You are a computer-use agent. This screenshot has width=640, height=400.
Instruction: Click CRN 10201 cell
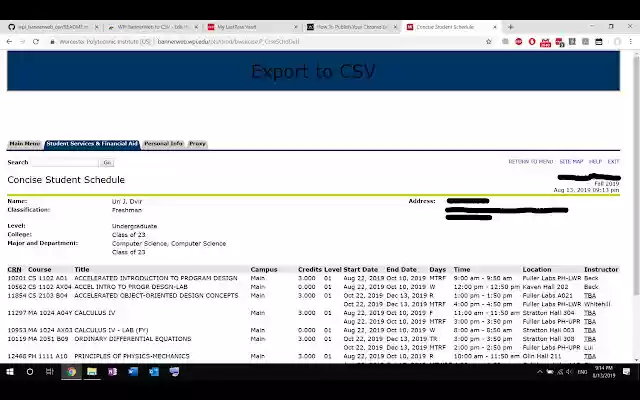16,278
